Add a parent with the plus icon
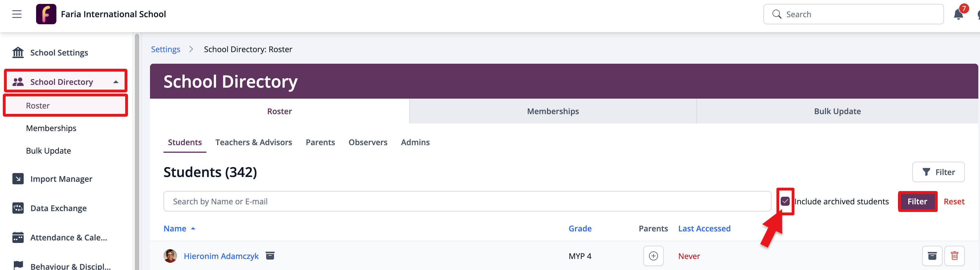 (653, 256)
